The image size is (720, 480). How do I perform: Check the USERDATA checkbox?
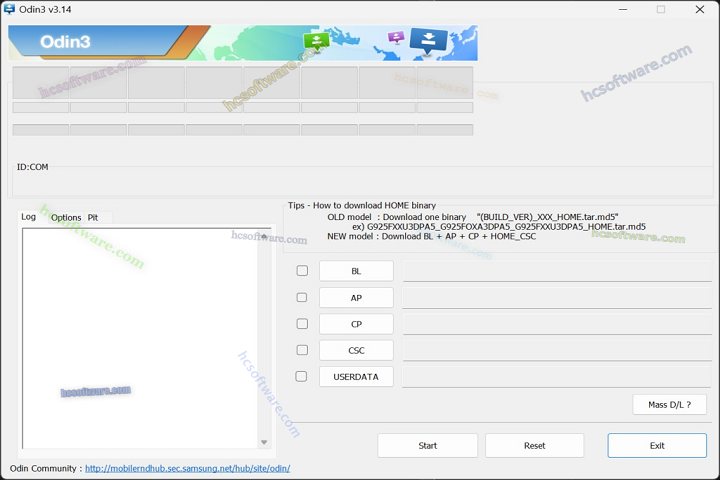click(x=302, y=377)
